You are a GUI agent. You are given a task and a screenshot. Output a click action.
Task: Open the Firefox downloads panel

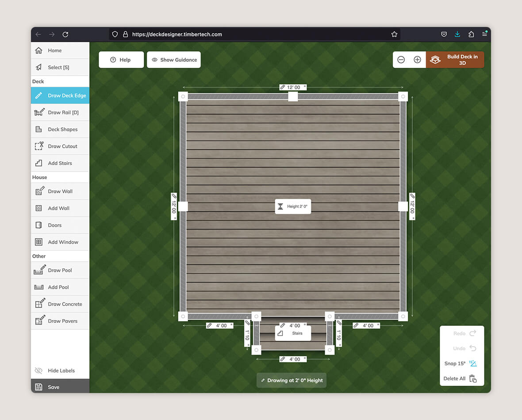pos(457,34)
